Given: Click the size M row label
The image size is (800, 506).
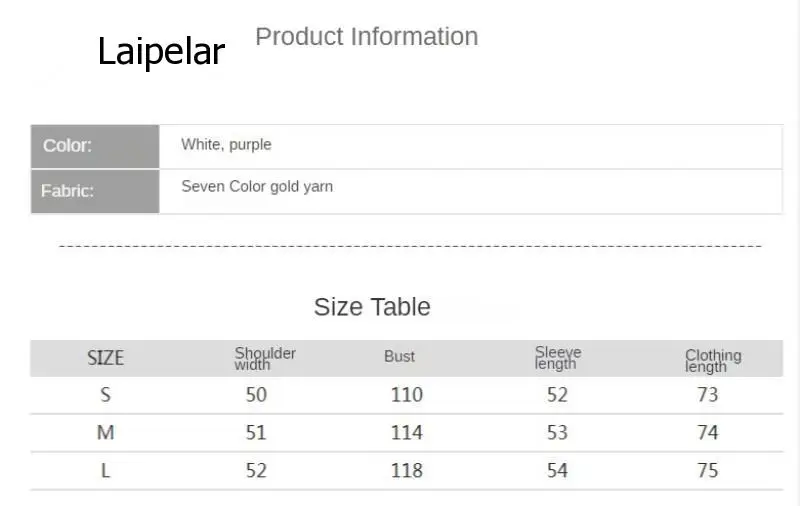Looking at the screenshot, I should (x=105, y=433).
